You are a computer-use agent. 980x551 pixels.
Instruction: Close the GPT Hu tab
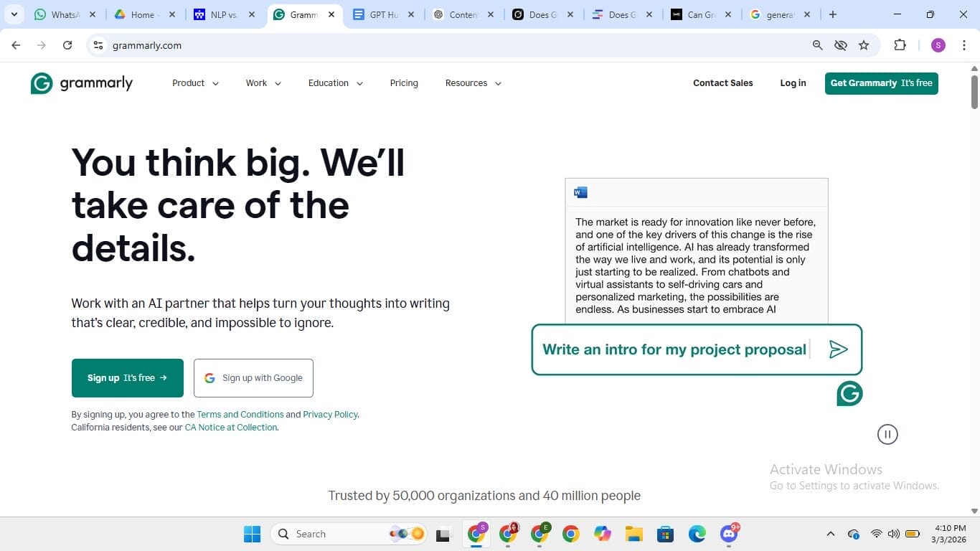pos(411,14)
